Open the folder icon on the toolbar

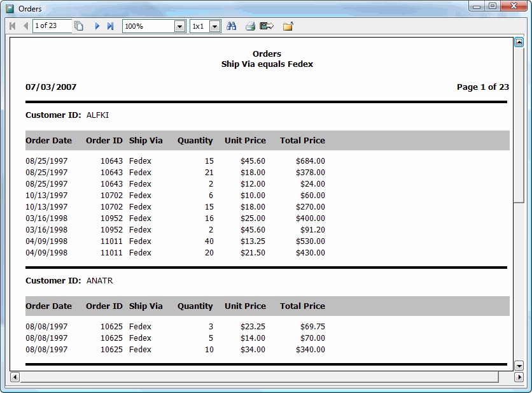(x=287, y=26)
